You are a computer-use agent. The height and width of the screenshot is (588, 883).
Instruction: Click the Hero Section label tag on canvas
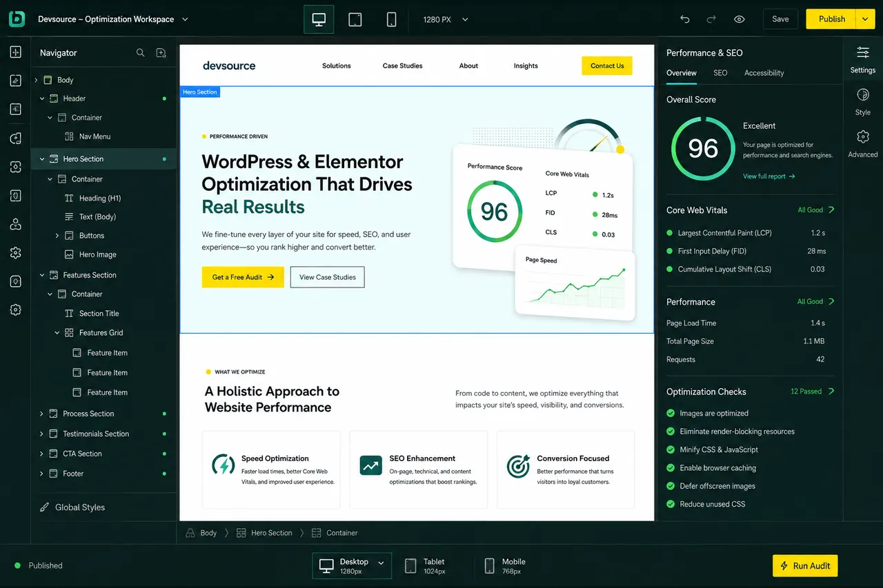(x=200, y=92)
